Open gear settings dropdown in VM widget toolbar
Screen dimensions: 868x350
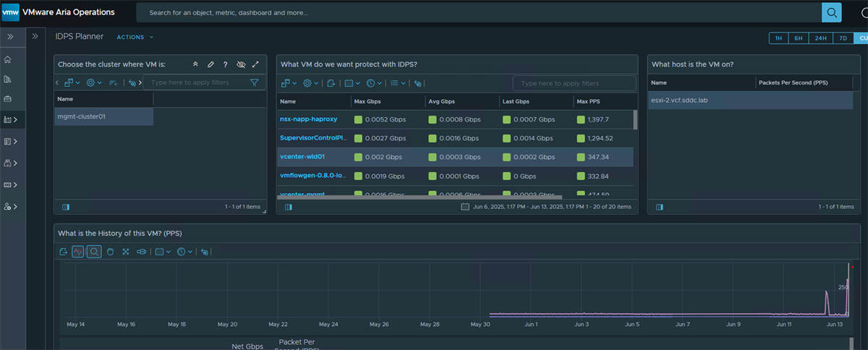[310, 83]
